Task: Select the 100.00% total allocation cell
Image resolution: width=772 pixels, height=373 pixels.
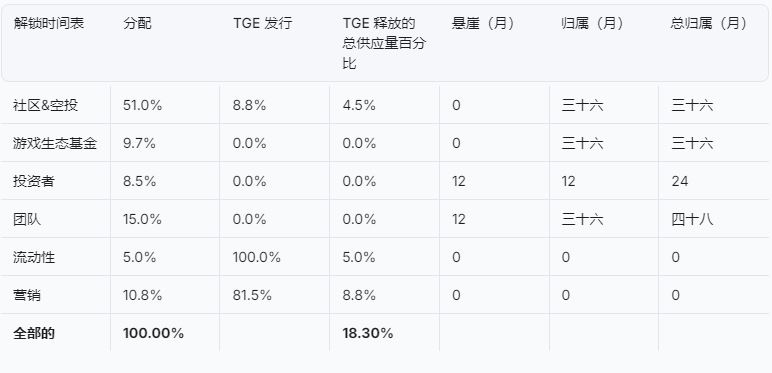Action: click(x=154, y=333)
